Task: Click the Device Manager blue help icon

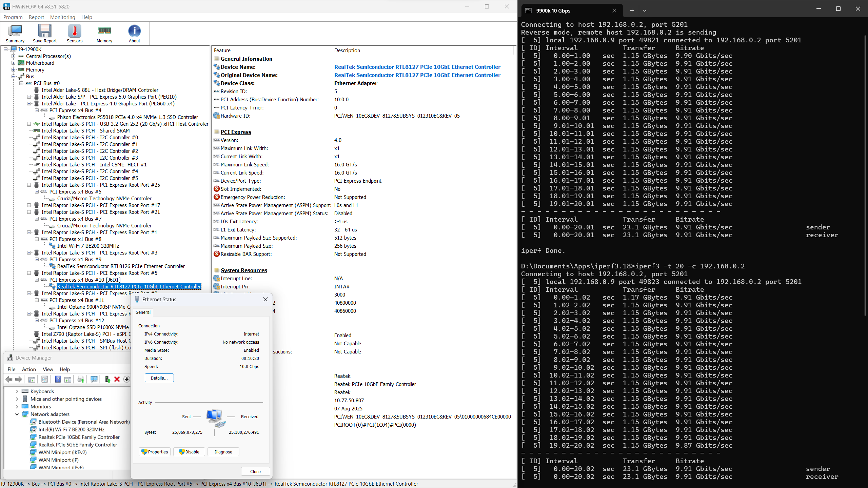Action: [58, 379]
